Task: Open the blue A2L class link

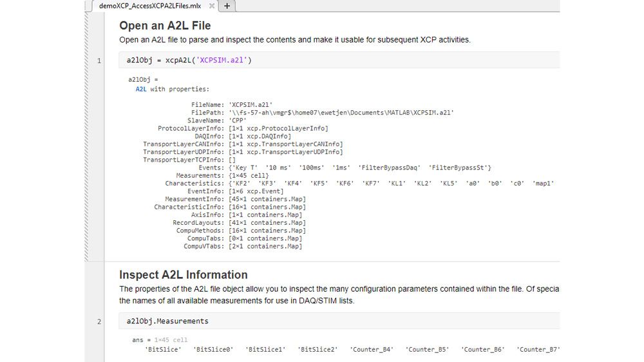Action: [141, 89]
